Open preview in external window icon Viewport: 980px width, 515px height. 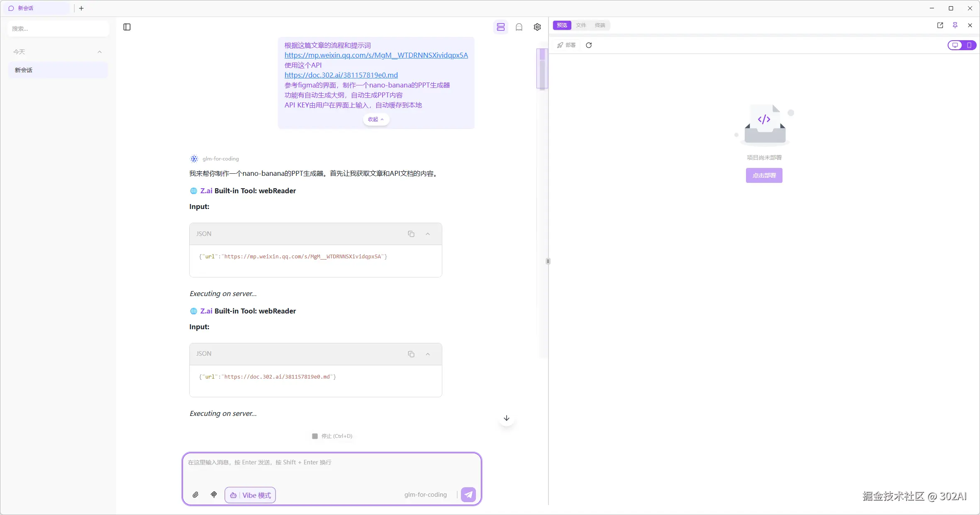tap(940, 25)
